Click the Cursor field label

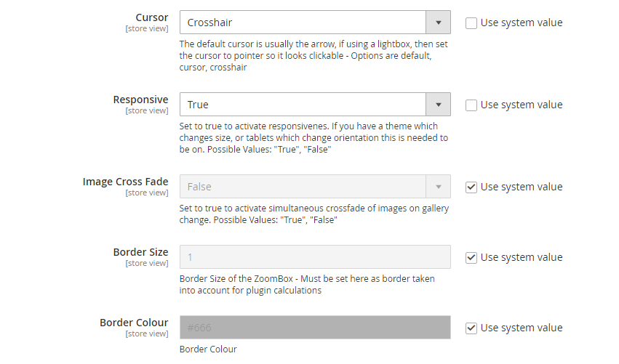tap(151, 17)
